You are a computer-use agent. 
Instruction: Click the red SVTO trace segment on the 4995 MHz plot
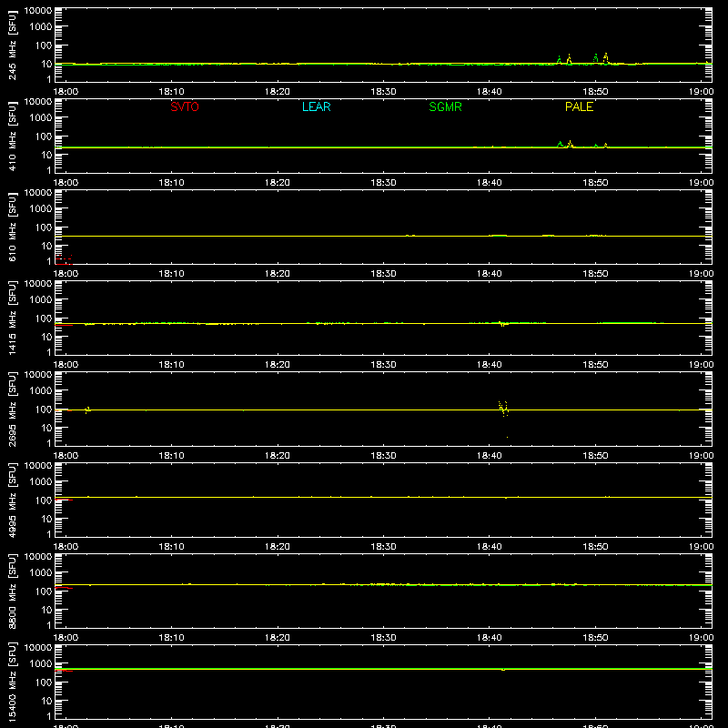[64, 500]
